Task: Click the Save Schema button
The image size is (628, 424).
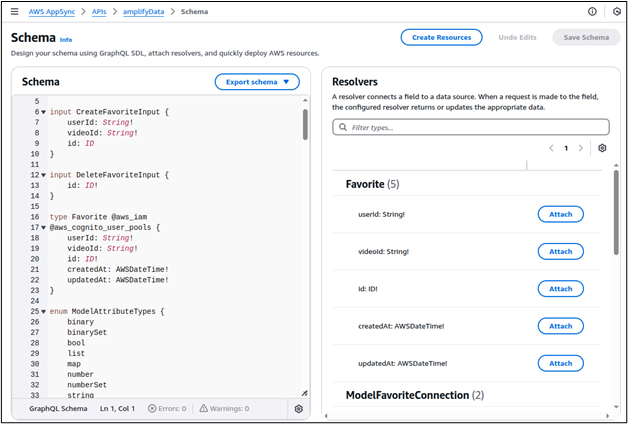Action: pos(586,37)
